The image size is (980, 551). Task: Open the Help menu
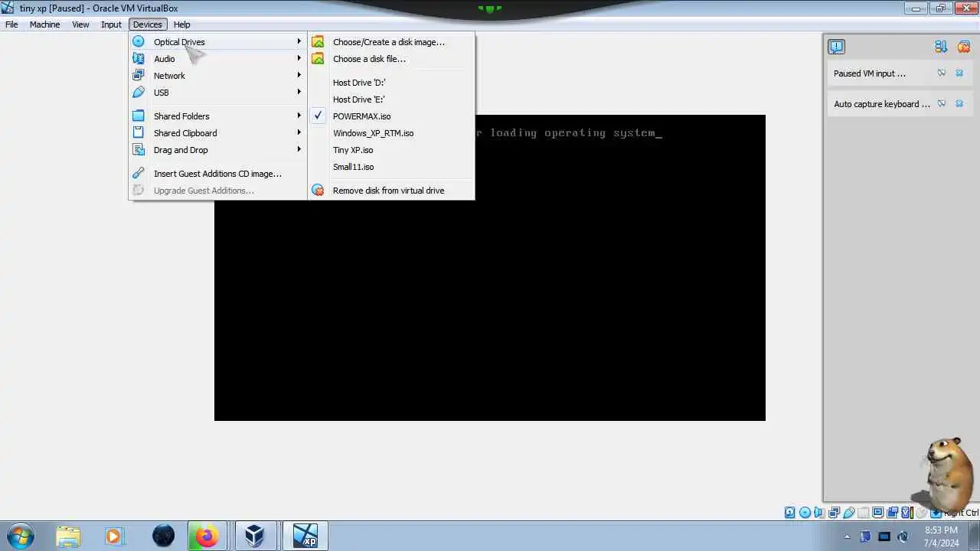coord(181,24)
